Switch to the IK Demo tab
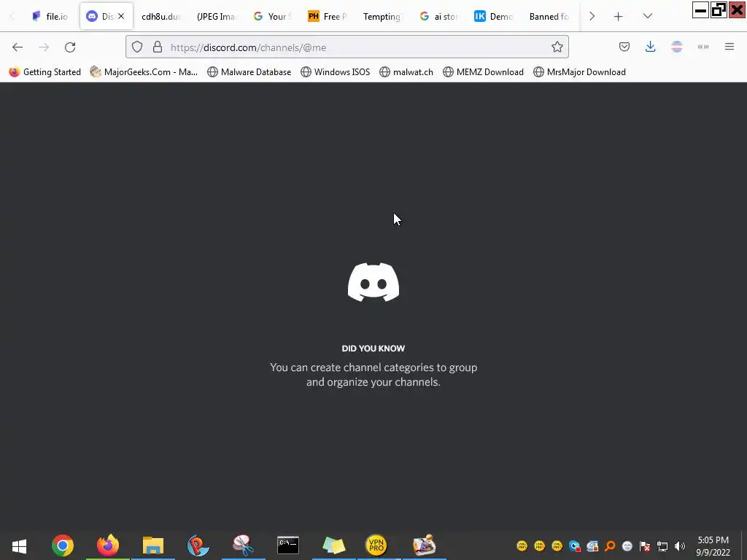Screen dimensions: 747x560 (x=494, y=17)
